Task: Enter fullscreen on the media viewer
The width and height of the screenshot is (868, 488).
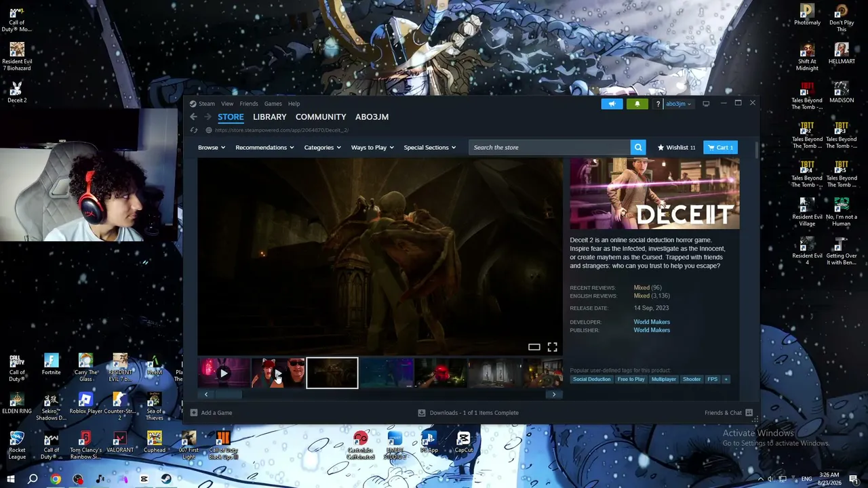Action: tap(552, 347)
